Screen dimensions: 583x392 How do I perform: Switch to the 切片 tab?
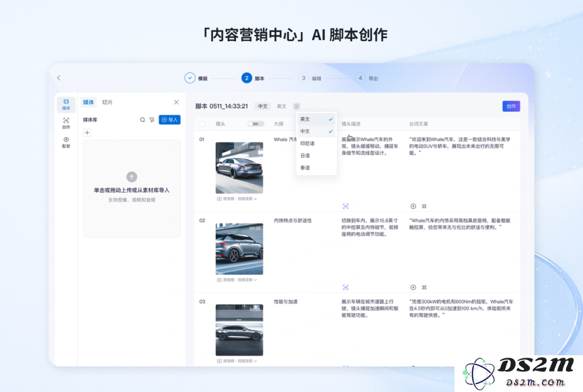pos(107,102)
